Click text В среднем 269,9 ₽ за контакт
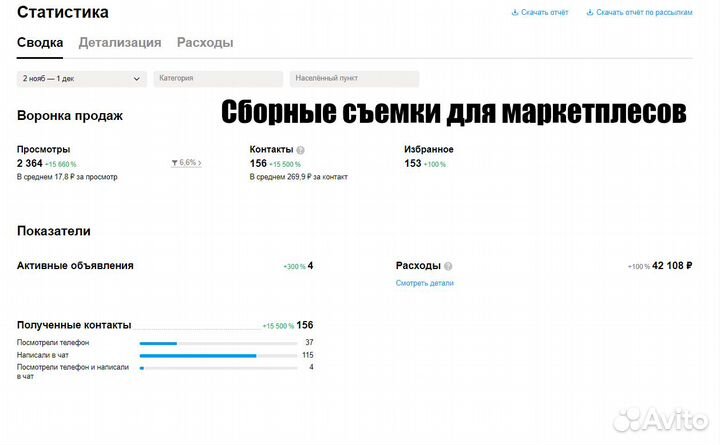The image size is (720, 445). click(298, 177)
